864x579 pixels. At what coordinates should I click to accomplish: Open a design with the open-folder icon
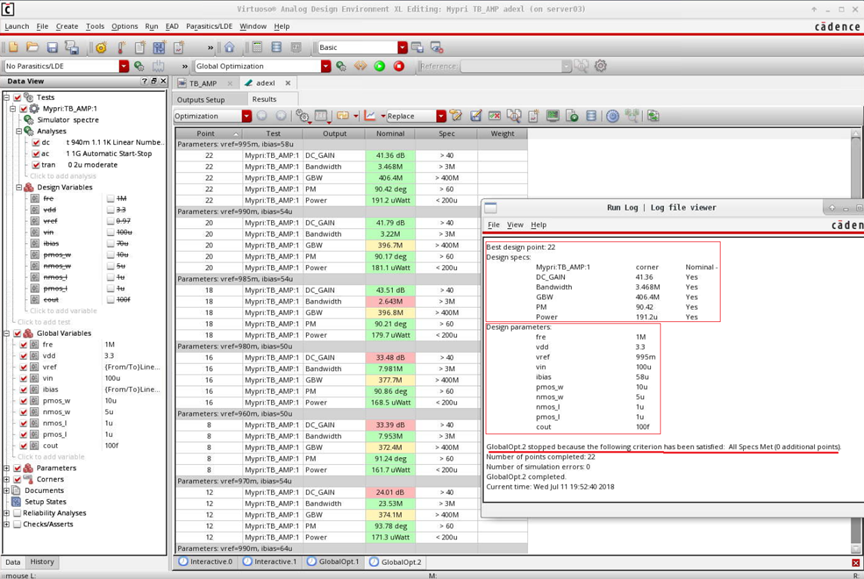coord(31,46)
